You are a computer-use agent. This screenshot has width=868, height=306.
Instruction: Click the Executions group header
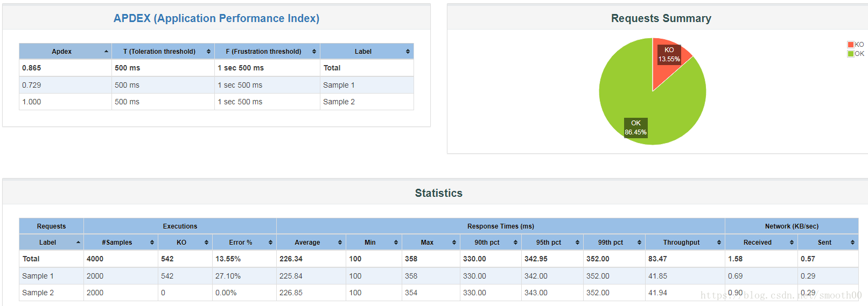pyautogui.click(x=180, y=226)
